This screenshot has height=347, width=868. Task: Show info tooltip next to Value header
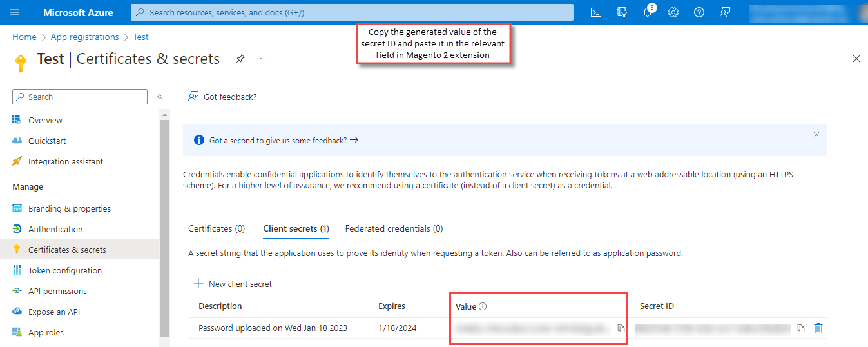483,306
